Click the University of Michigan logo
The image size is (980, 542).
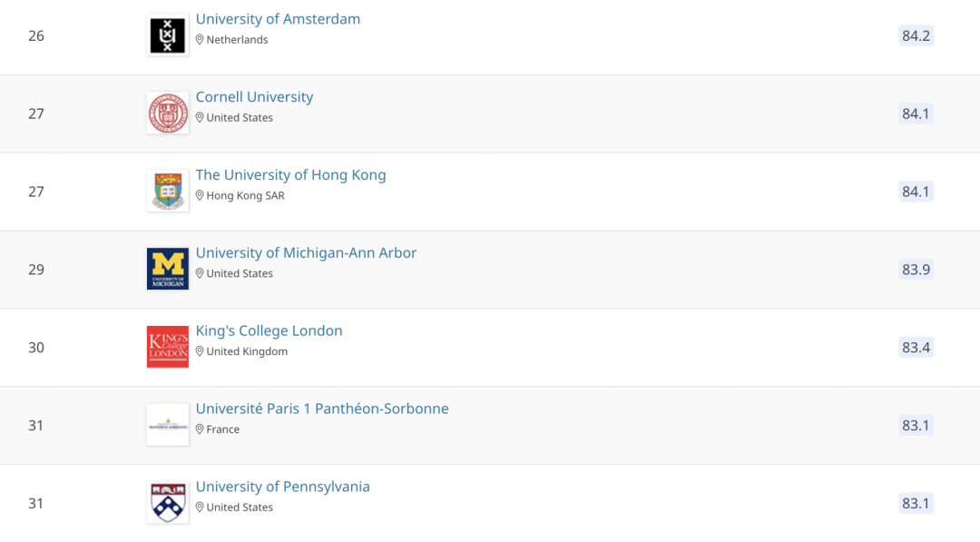(168, 269)
